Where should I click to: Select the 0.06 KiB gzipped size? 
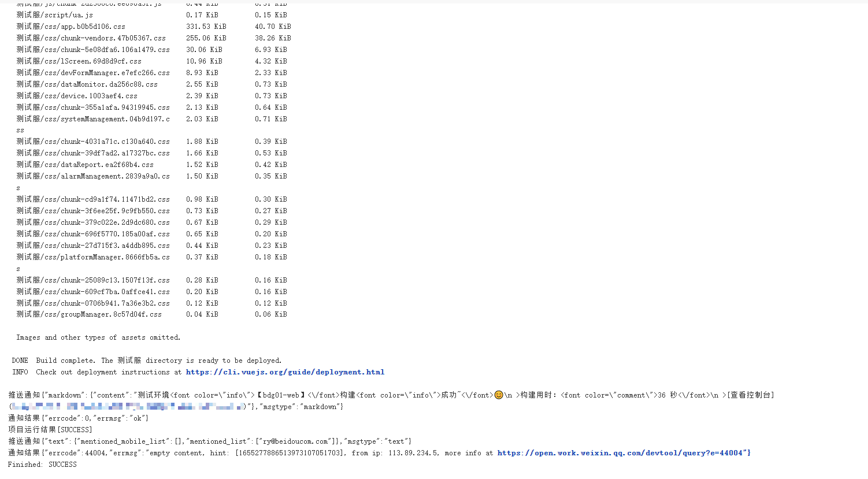click(271, 314)
